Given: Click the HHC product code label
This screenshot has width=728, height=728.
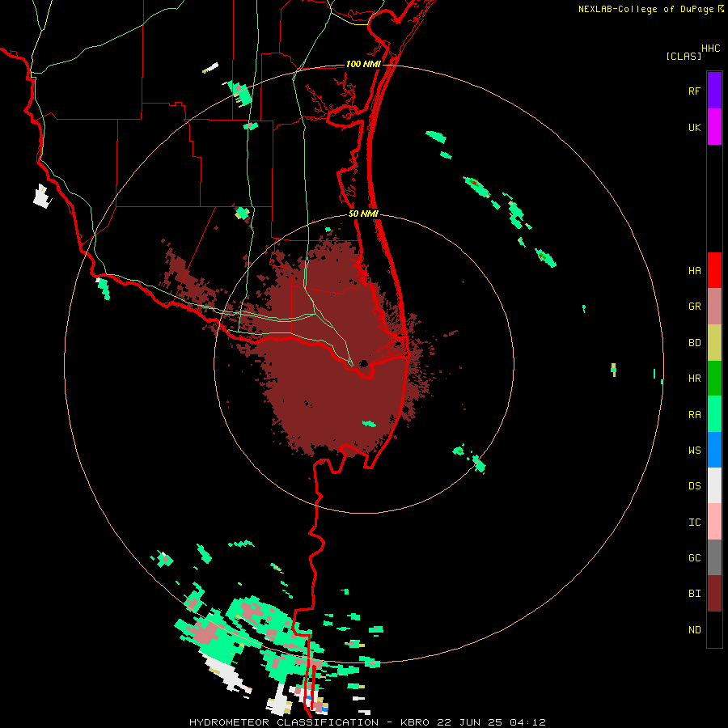Looking at the screenshot, I should click(711, 49).
